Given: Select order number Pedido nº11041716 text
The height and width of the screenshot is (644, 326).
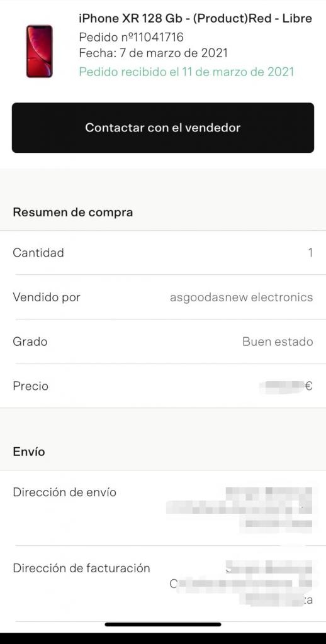Looking at the screenshot, I should [x=131, y=37].
